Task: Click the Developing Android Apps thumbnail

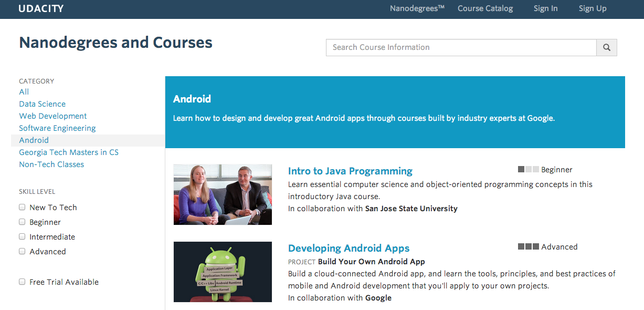Action: coord(223,272)
